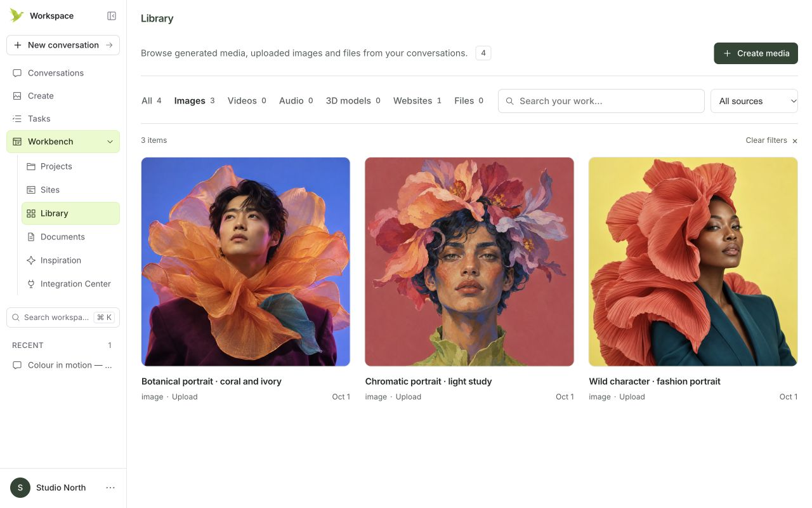Viewport: 812px width, 508px height.
Task: Click the Conversations chat bubble icon
Action: pos(17,73)
